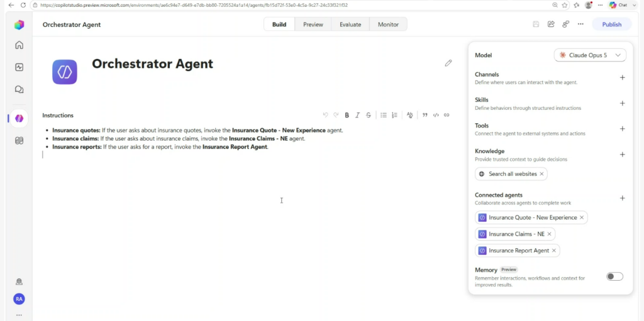
Task: Toggle italic formatting in instructions
Action: (x=357, y=115)
